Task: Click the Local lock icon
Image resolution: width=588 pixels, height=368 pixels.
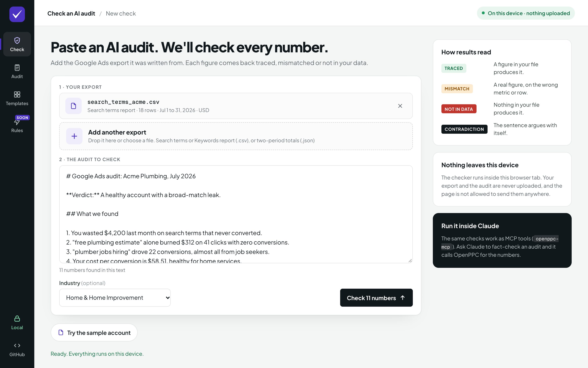Action: (17, 319)
